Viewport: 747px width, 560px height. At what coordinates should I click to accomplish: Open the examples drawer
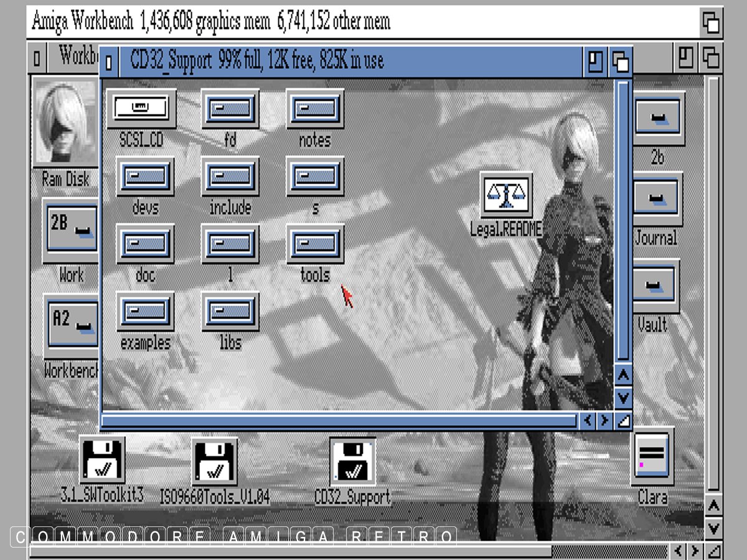coord(145,311)
